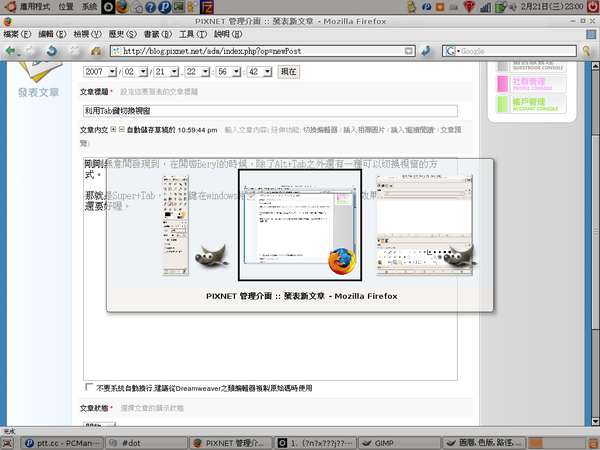Viewport: 600px width, 450px height.
Task: Open the mail launcher envelope icon in panel
Action: (137, 7)
